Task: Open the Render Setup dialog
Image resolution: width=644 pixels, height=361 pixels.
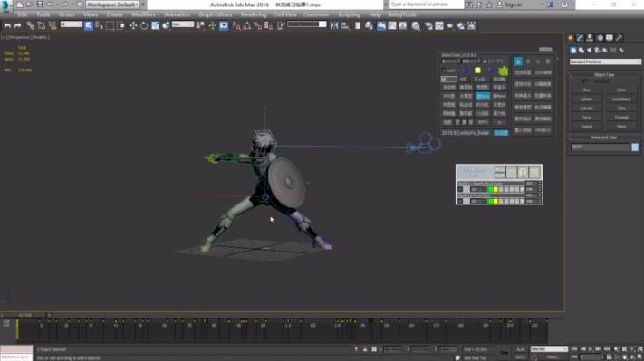Action: point(428,25)
